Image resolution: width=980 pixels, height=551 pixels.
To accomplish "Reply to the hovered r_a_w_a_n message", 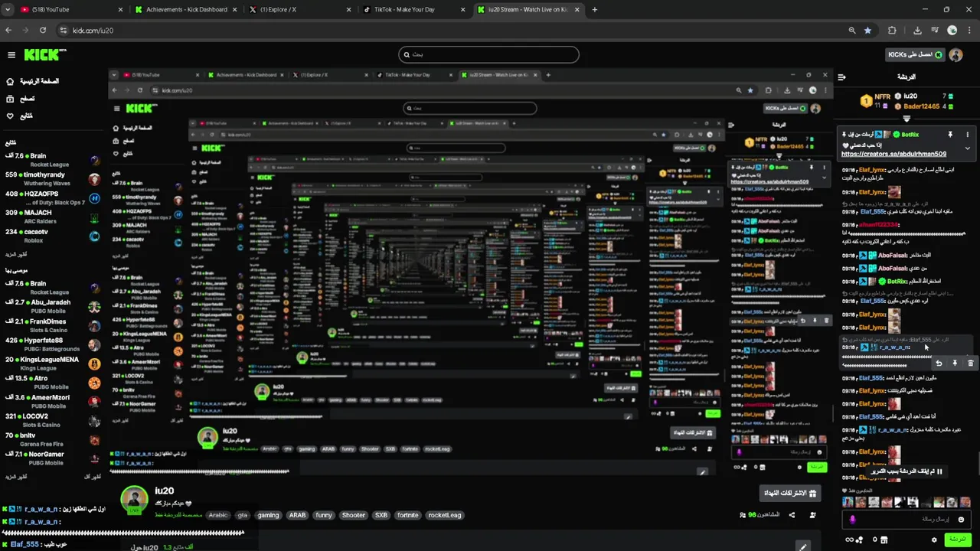I will pyautogui.click(x=939, y=364).
